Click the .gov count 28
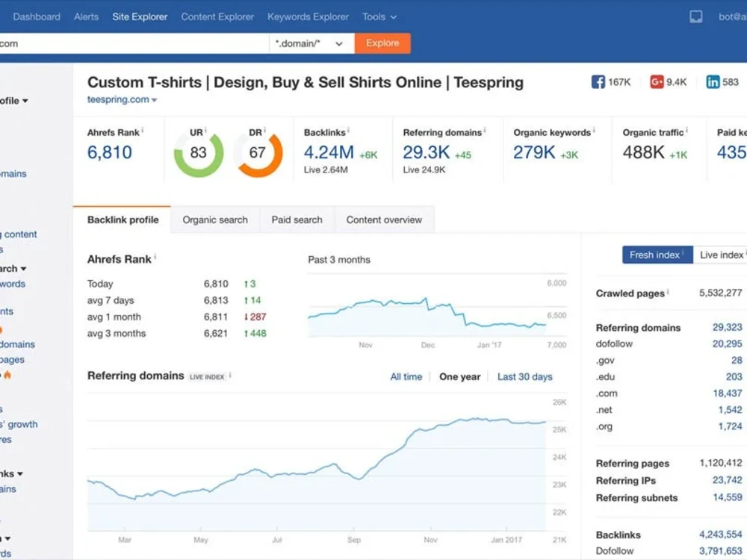Image resolution: width=747 pixels, height=560 pixels. click(x=737, y=361)
